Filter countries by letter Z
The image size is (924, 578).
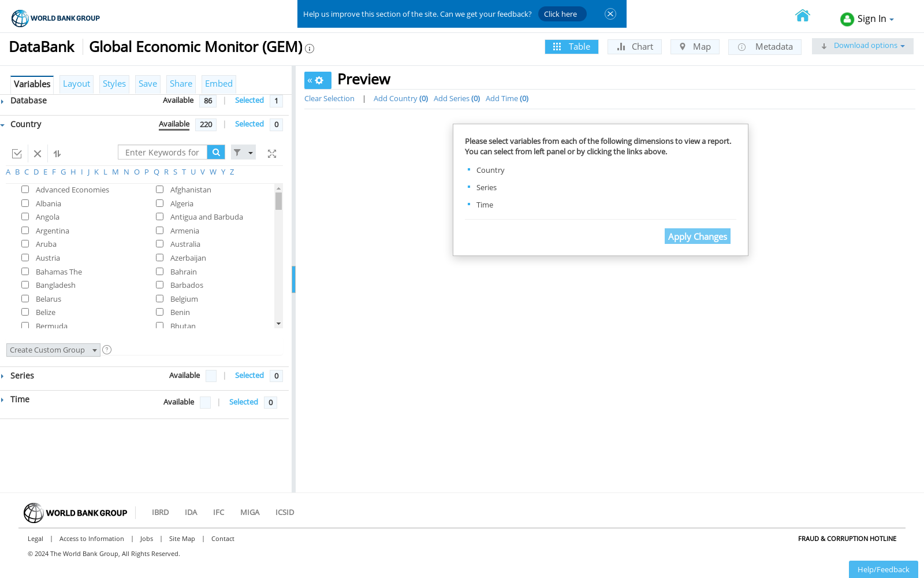pyautogui.click(x=232, y=172)
